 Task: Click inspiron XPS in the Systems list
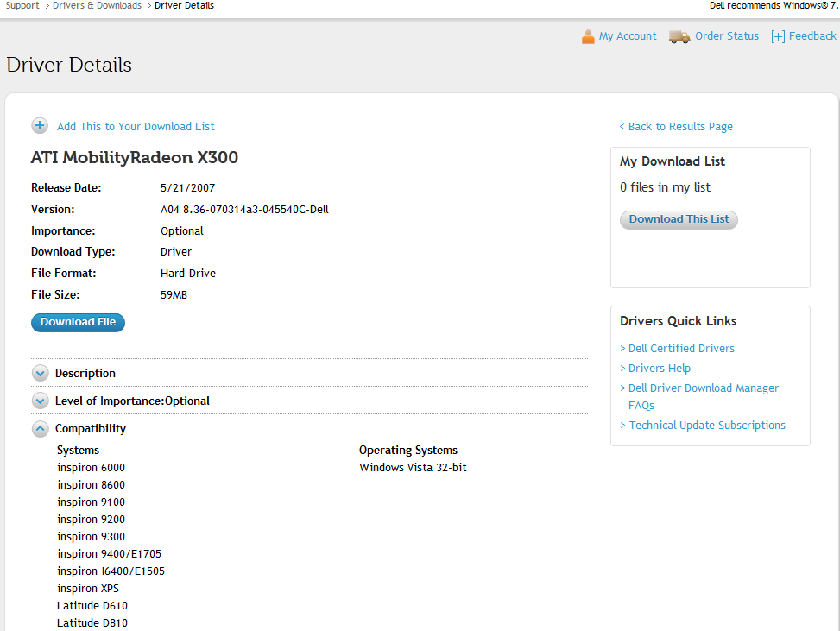[x=88, y=588]
